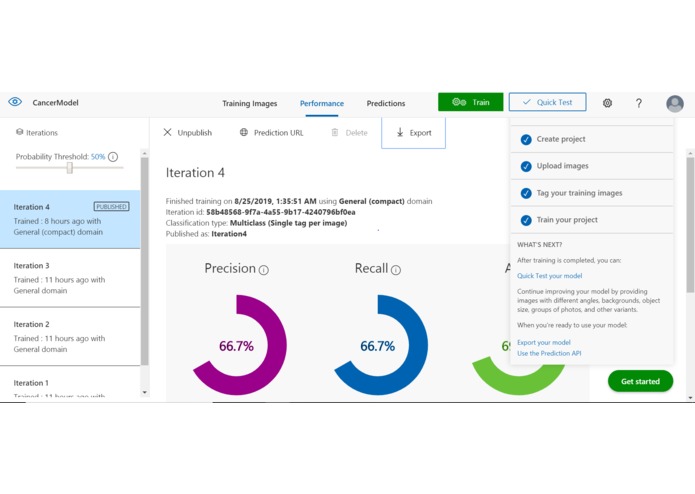Click Probability Threshold info icon
Screen dimensions: 695x494
113,157
